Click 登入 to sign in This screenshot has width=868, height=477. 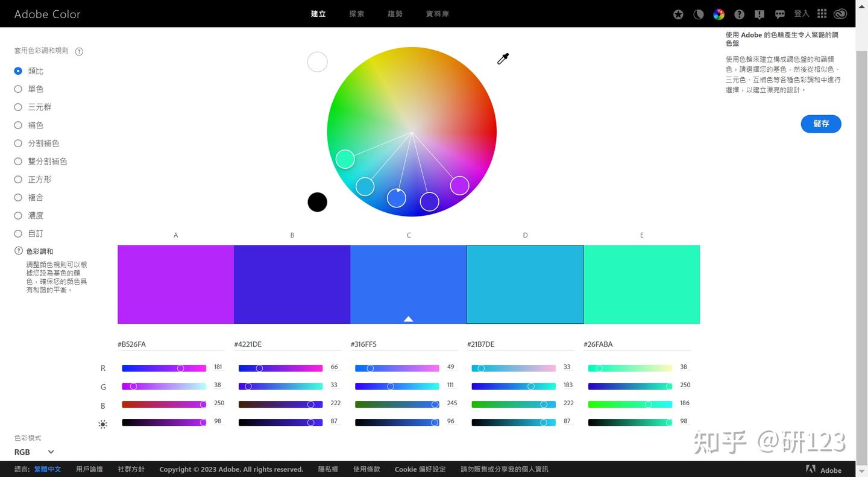coord(802,14)
